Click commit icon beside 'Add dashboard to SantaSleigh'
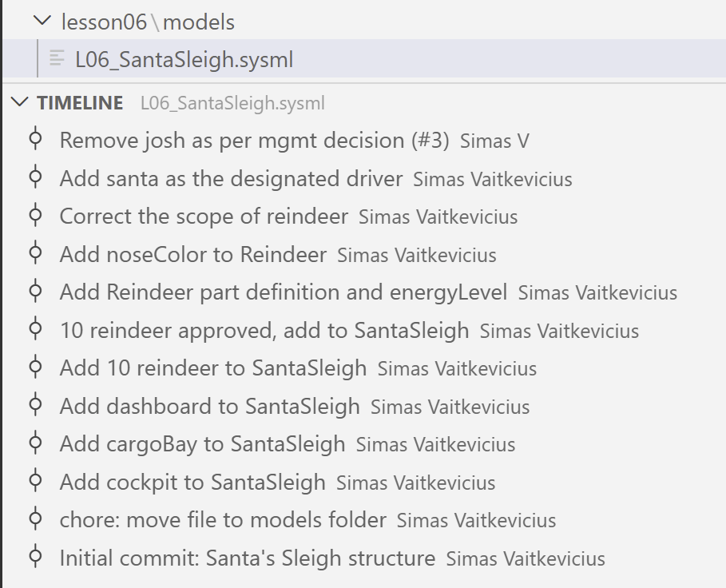 (x=35, y=406)
